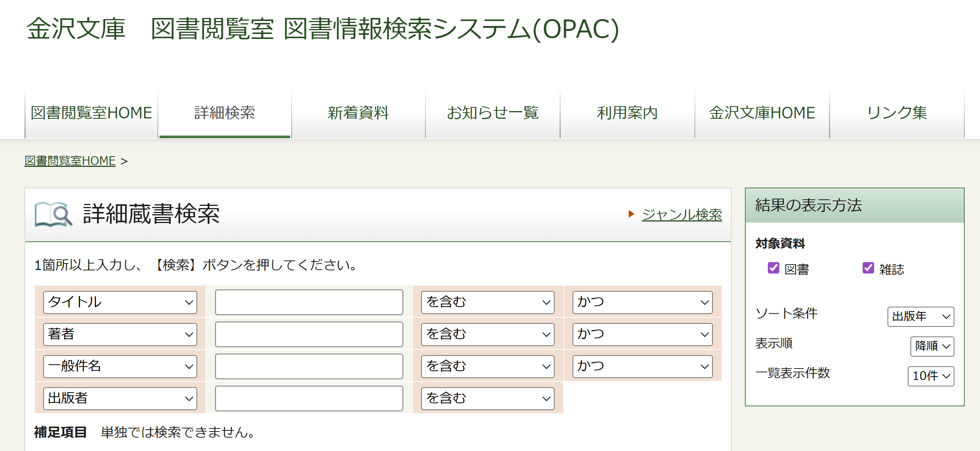Click the title search input field
The height and width of the screenshot is (451, 980).
pos(309,302)
